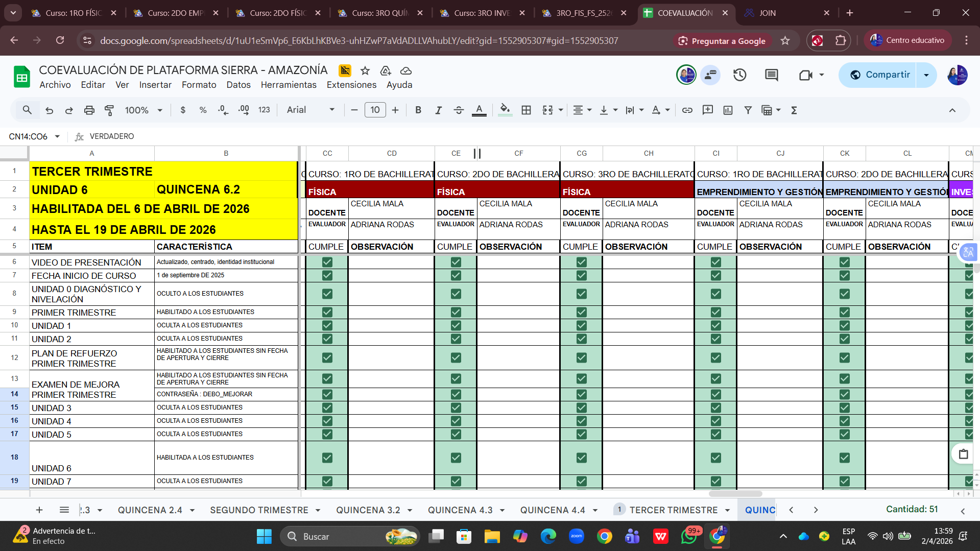Click the insert link icon
Image resolution: width=980 pixels, height=551 pixels.
pos(687,110)
